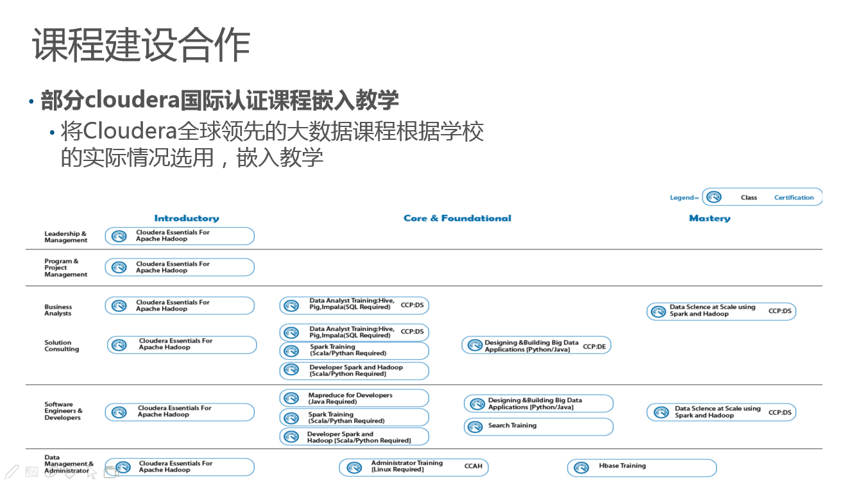Click Essentials course logo in Business Analysts row
This screenshot has width=868, height=483.
[119, 306]
